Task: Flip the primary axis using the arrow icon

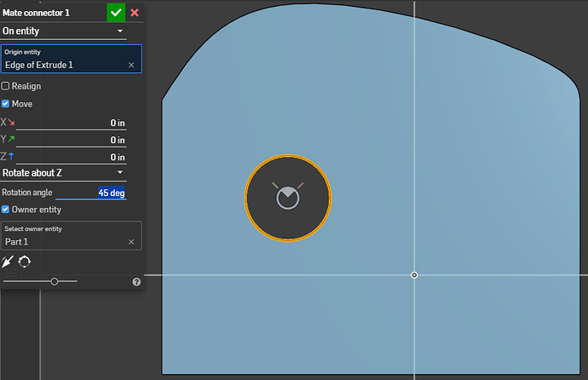Action: tap(7, 262)
